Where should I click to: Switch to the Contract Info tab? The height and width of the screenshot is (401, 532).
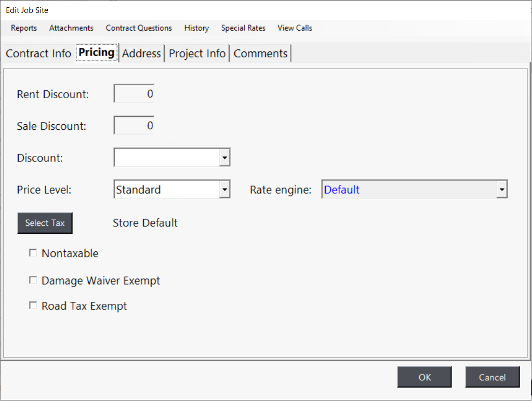click(x=38, y=54)
